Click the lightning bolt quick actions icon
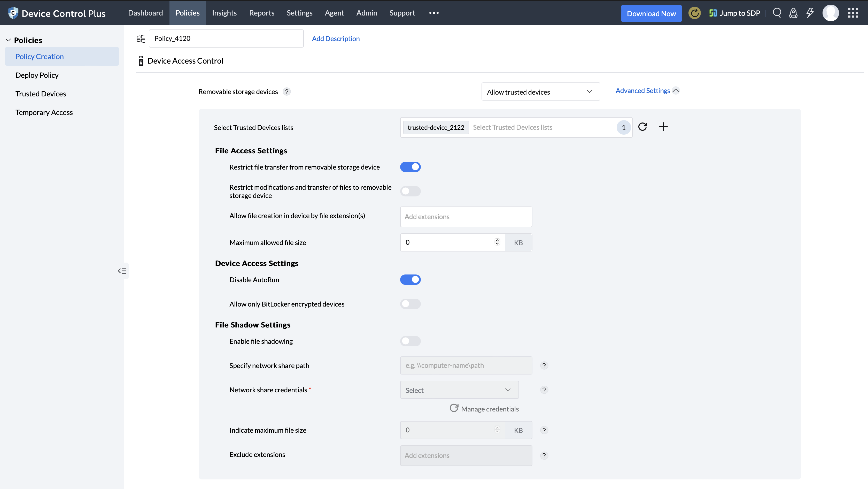The width and height of the screenshot is (868, 489). coord(810,13)
